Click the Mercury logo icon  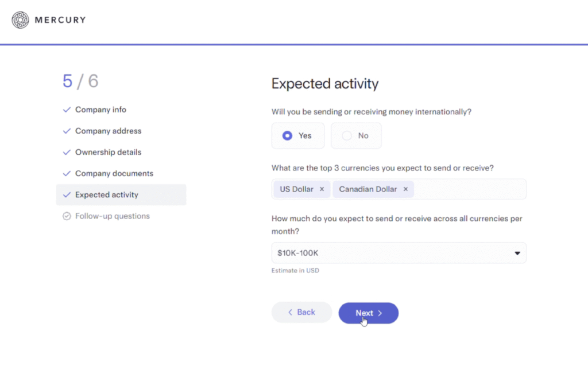[20, 20]
